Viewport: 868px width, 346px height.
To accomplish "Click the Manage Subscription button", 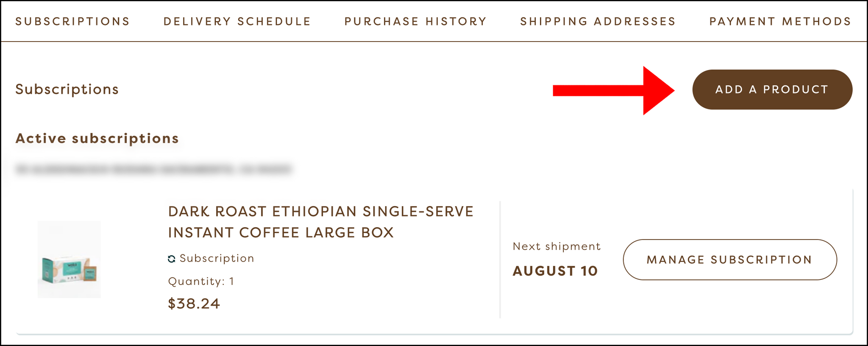I will (x=730, y=259).
